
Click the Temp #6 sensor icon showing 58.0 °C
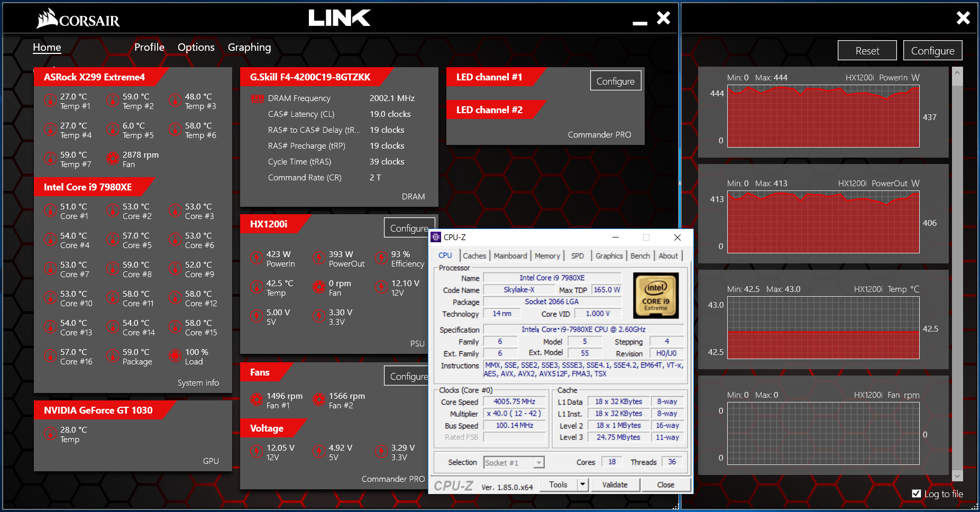[175, 130]
